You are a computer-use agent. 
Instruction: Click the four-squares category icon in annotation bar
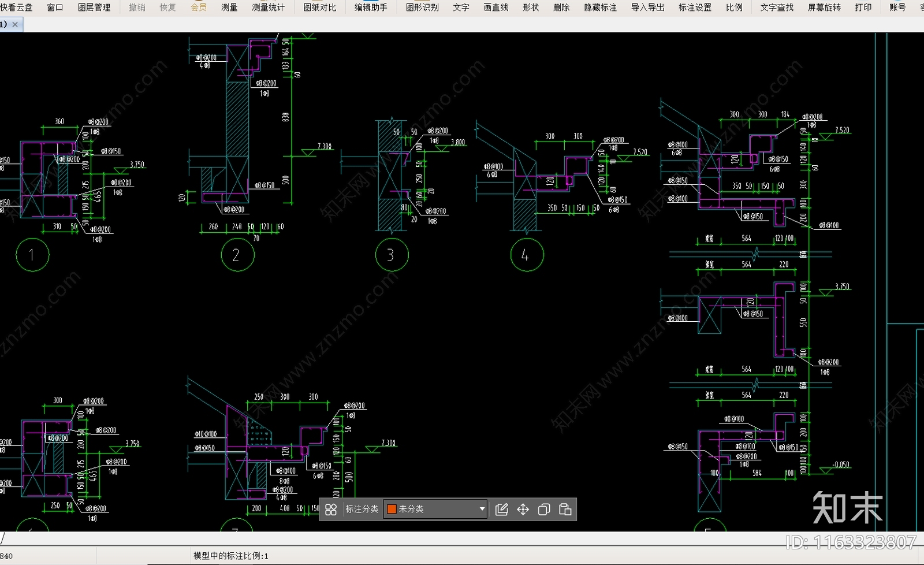pyautogui.click(x=331, y=510)
